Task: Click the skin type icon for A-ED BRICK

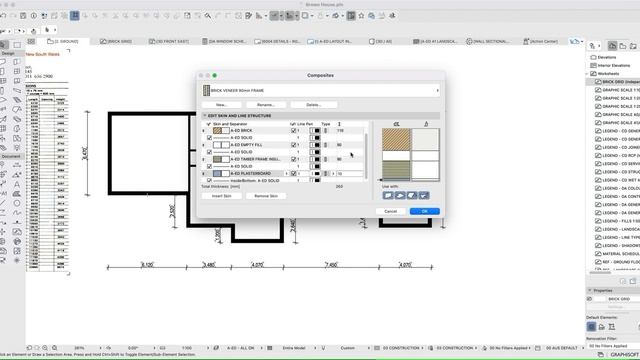Action: point(325,131)
